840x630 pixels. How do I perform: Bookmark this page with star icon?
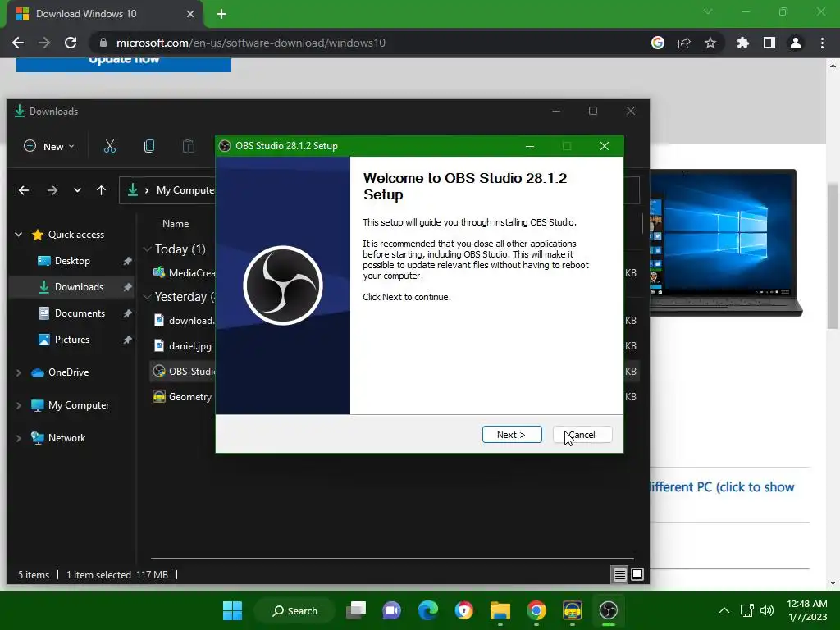pos(710,43)
